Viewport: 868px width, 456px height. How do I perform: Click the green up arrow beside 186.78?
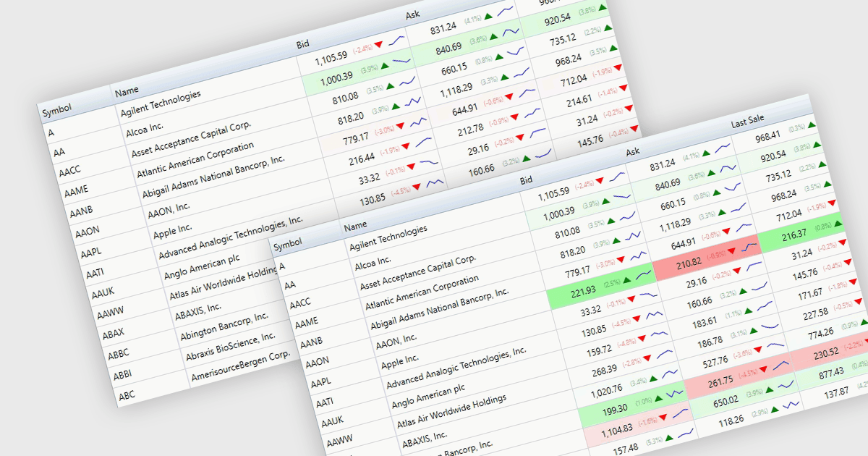pos(753,332)
